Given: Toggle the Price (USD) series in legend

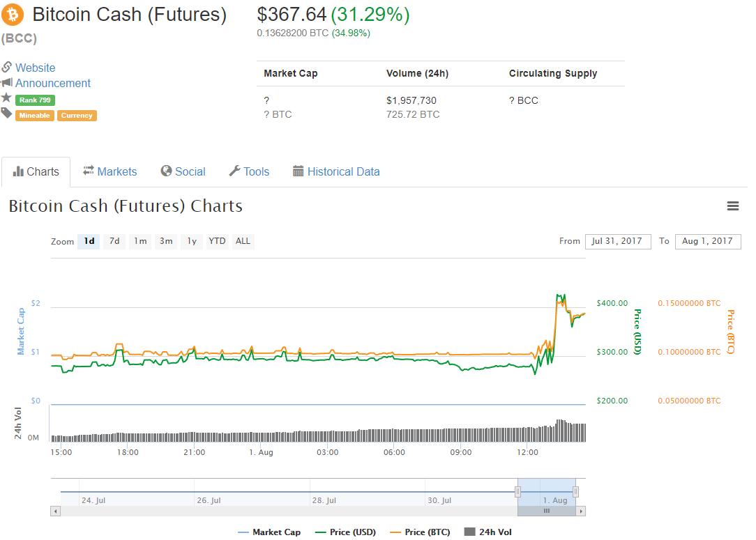Looking at the screenshot, I should pos(345,532).
